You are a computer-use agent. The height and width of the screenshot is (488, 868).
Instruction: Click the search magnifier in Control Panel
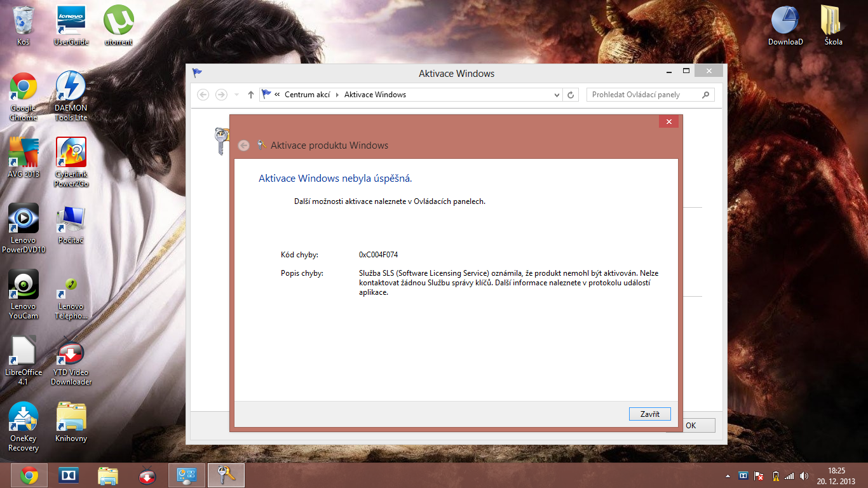(x=705, y=95)
